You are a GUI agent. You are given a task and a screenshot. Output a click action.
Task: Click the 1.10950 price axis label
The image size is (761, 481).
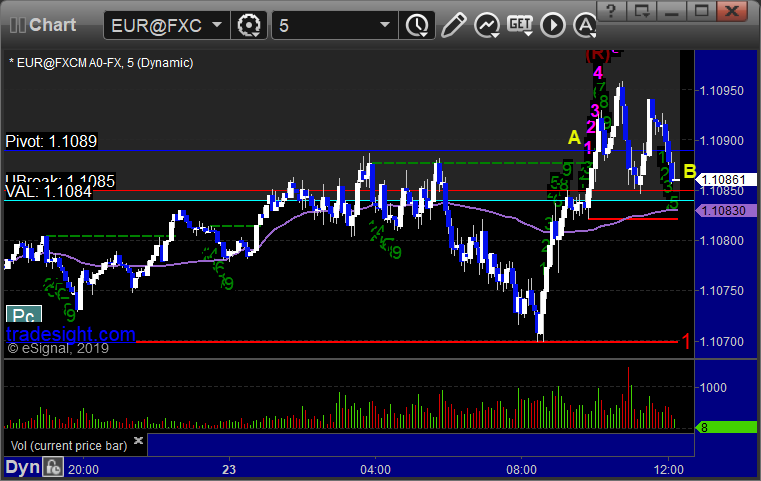tap(721, 91)
